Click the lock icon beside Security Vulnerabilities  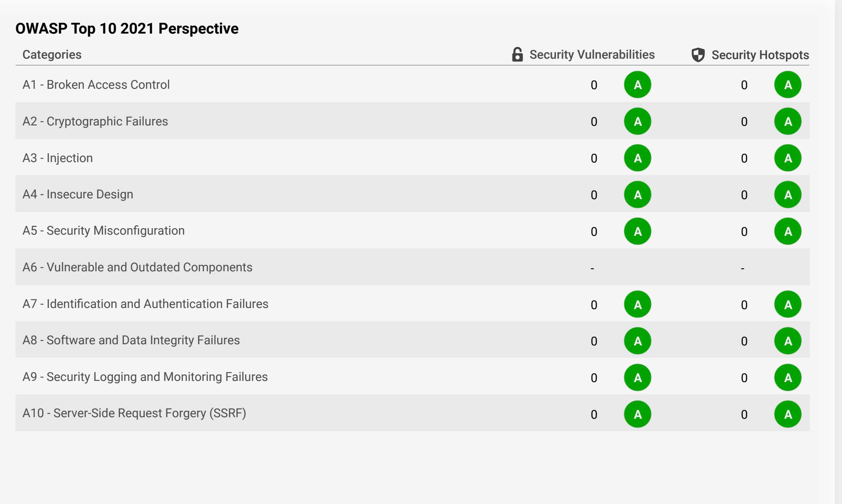[517, 54]
